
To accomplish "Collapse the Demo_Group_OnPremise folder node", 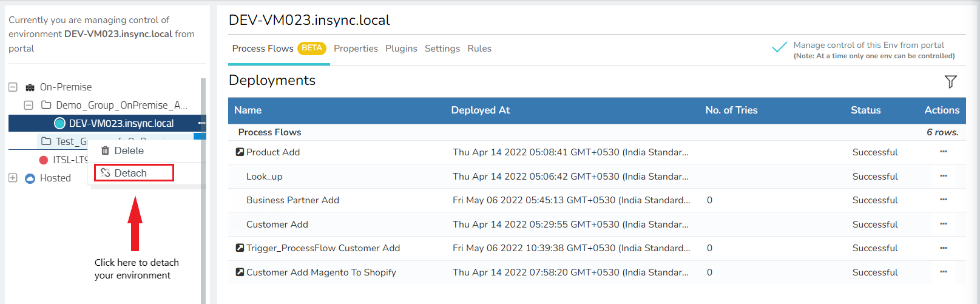I will coord(29,105).
